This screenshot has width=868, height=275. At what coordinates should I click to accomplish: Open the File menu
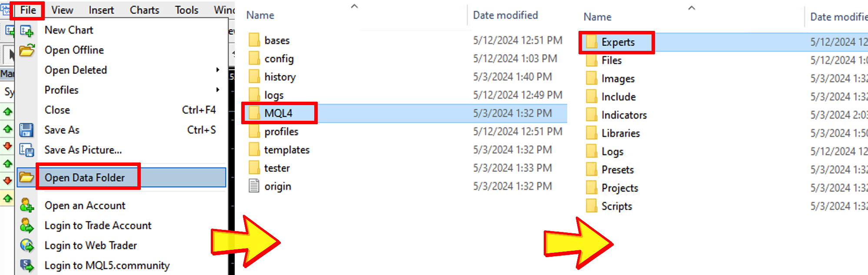click(28, 10)
